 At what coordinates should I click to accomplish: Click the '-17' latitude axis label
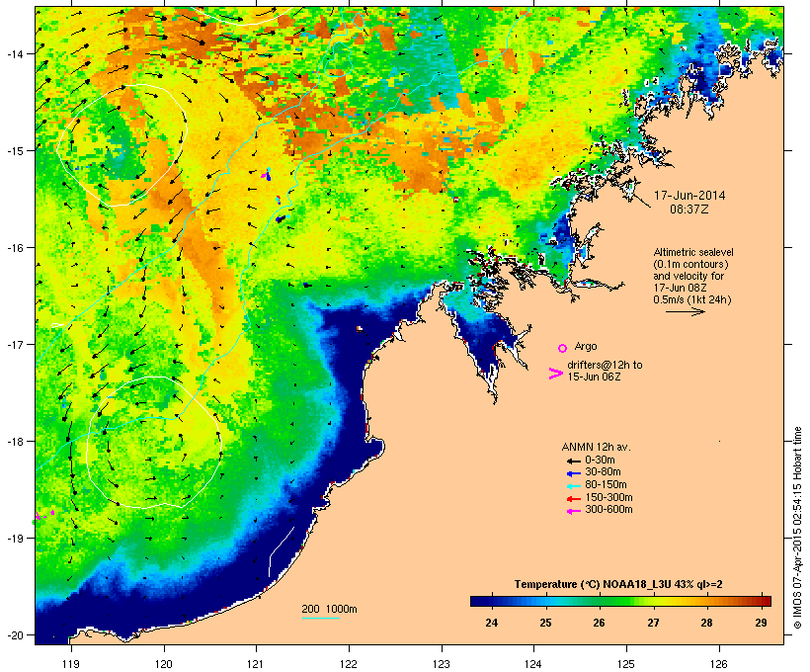[x=14, y=344]
